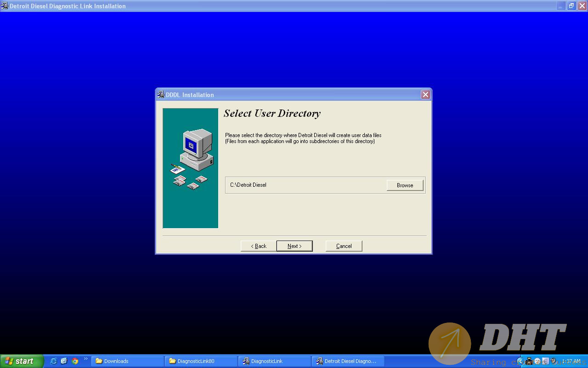Click the C:\Detroit Diesel directory path
Screen dimensions: 588x368
[x=249, y=185]
